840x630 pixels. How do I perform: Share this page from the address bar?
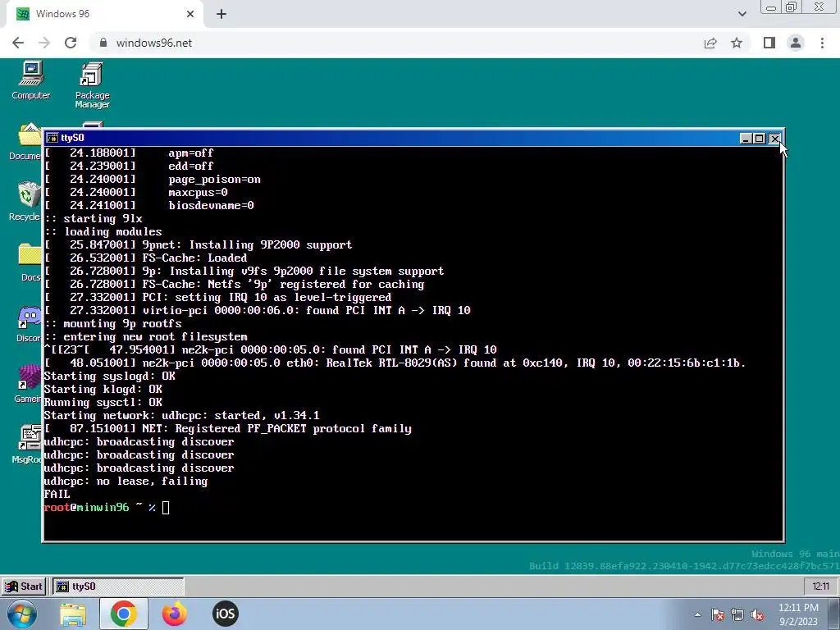tap(710, 43)
